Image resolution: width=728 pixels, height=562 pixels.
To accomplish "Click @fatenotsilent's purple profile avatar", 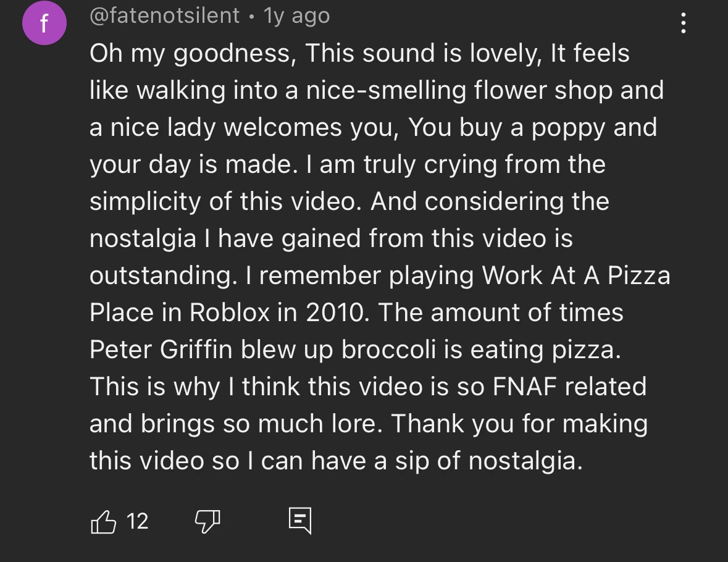I will pyautogui.click(x=44, y=23).
